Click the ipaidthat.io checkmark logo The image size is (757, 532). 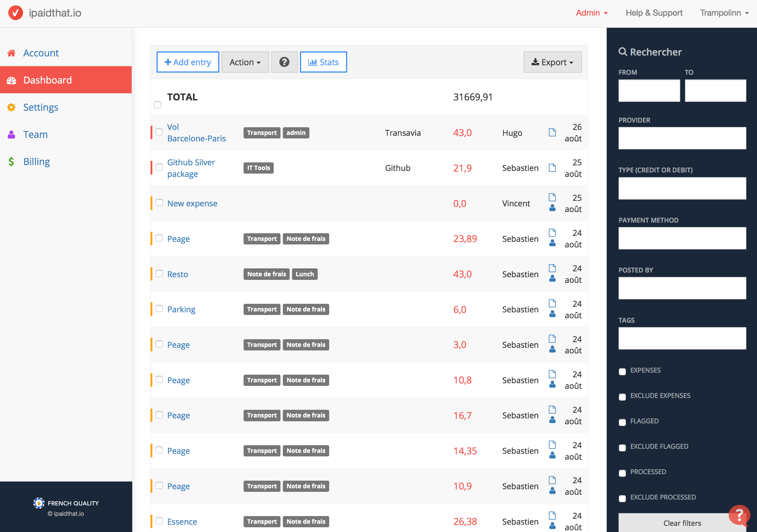pos(15,13)
